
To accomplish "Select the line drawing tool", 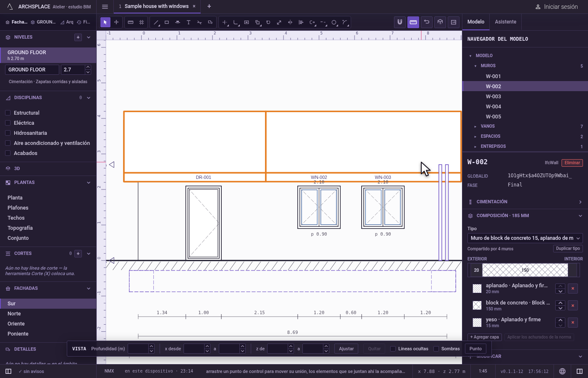I will [x=156, y=22].
